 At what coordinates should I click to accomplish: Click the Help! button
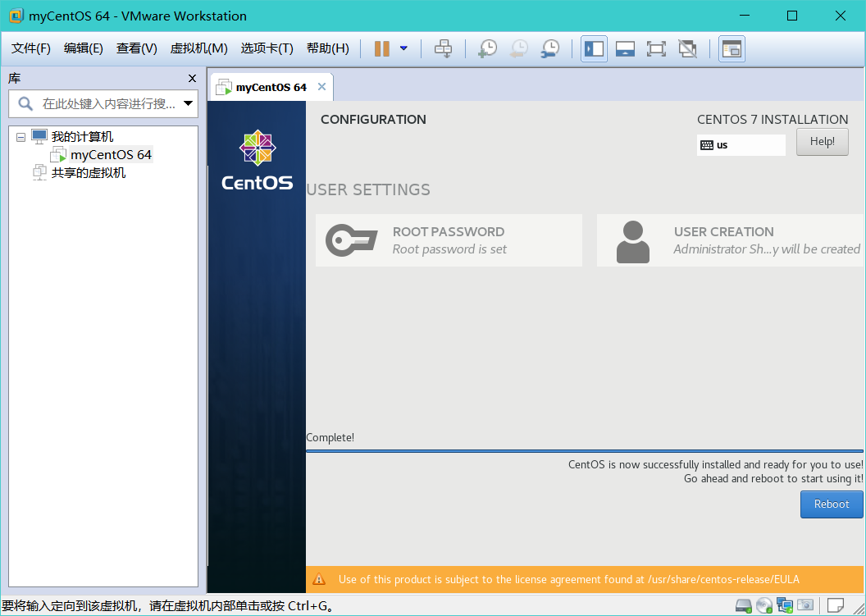click(x=822, y=141)
